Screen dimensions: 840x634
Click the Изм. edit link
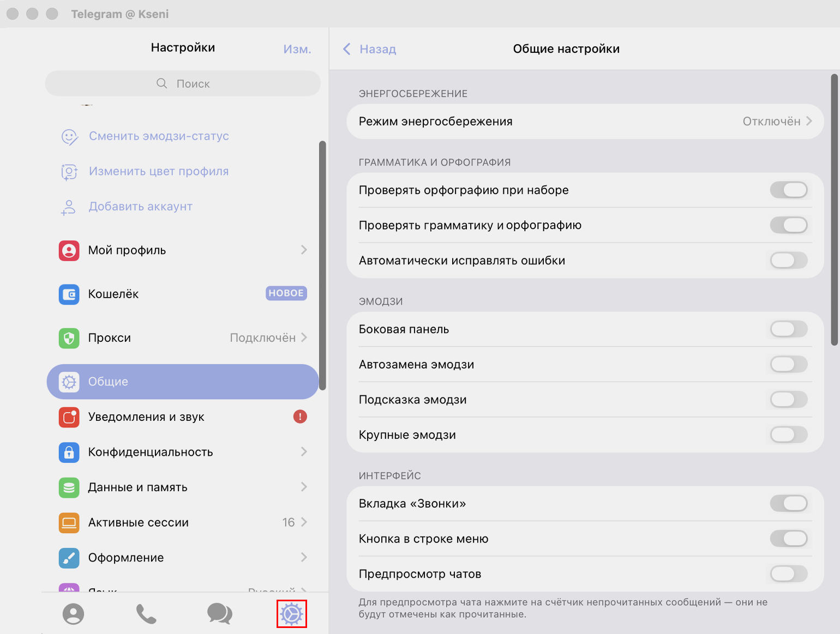click(297, 49)
